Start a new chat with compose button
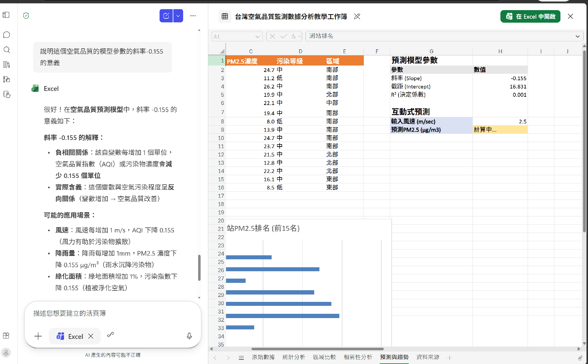 pyautogui.click(x=166, y=16)
